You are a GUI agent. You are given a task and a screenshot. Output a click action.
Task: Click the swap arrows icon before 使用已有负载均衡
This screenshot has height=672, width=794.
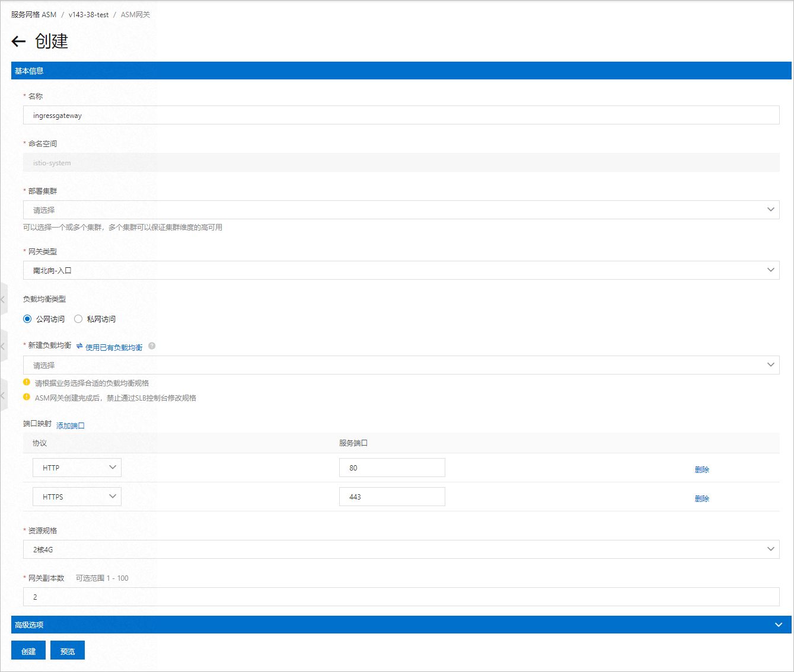click(x=79, y=346)
